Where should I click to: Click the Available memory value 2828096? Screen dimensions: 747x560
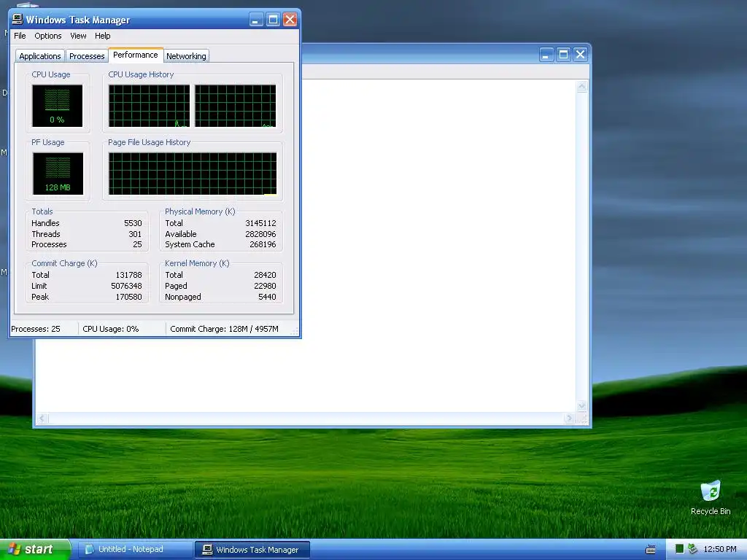click(260, 234)
